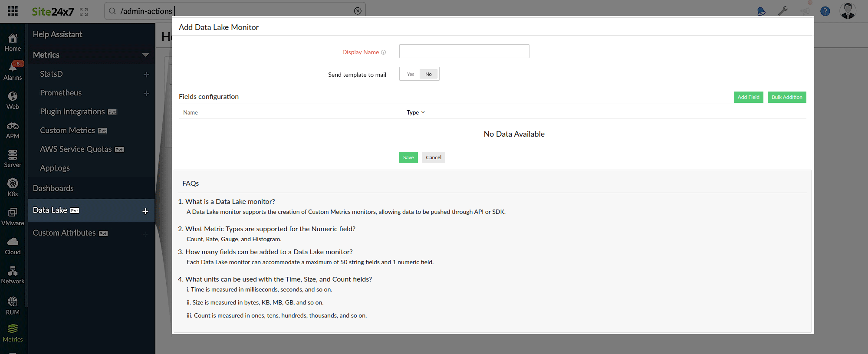Click the Display Name input field
Screen dimensions: 868x354
(x=464, y=51)
